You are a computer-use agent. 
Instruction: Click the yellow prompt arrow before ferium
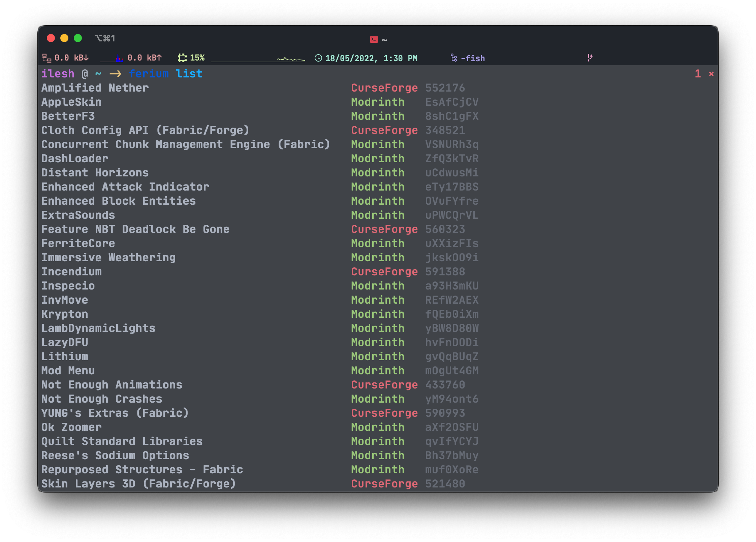click(x=115, y=74)
